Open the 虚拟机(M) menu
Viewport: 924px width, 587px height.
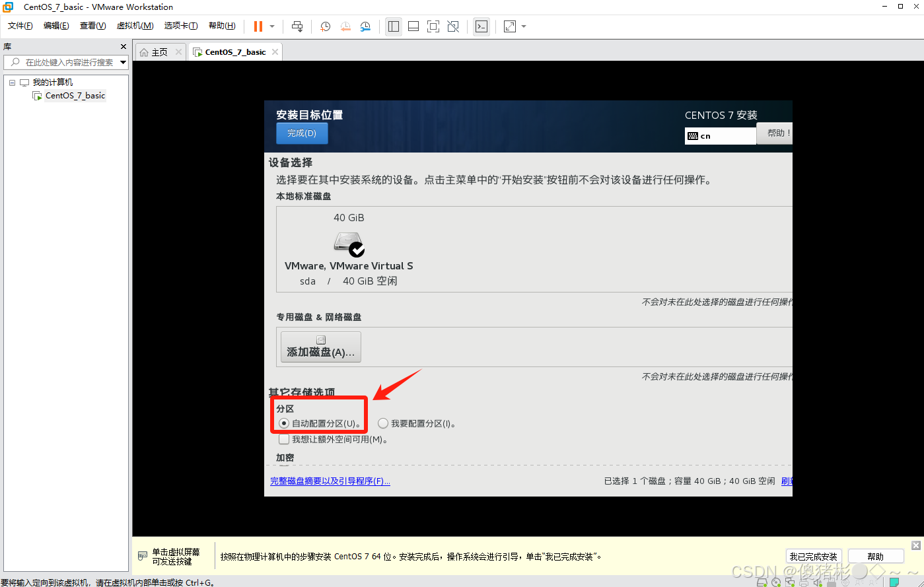[x=135, y=26]
